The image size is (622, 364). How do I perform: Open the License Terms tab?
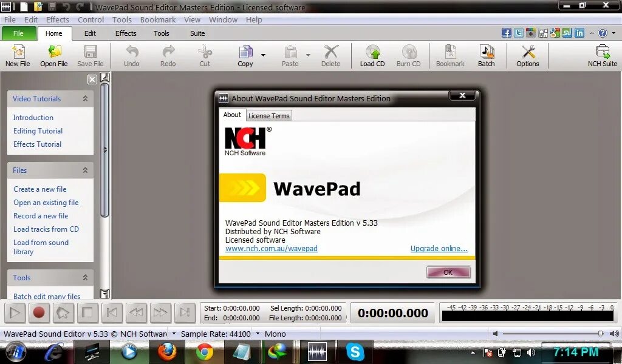click(269, 116)
